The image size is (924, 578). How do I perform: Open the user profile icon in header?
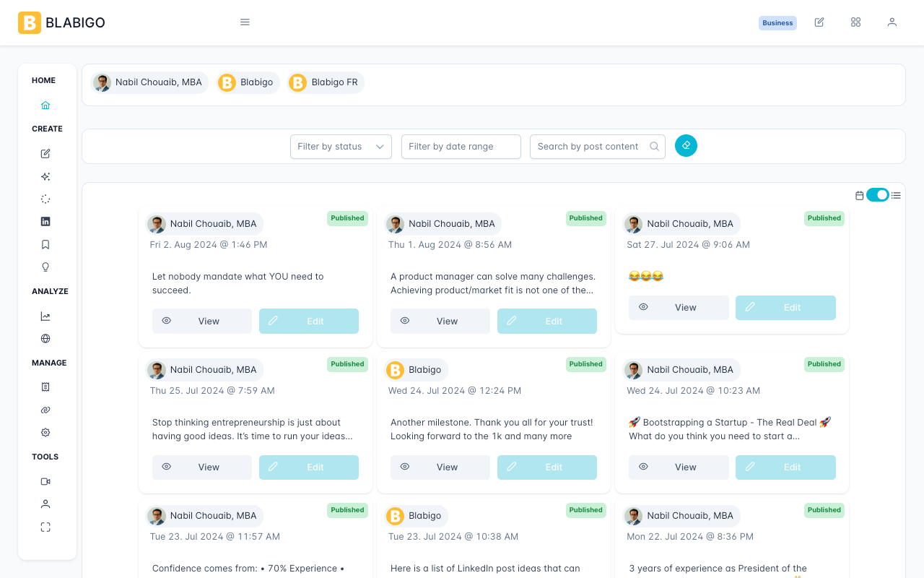pyautogui.click(x=892, y=22)
